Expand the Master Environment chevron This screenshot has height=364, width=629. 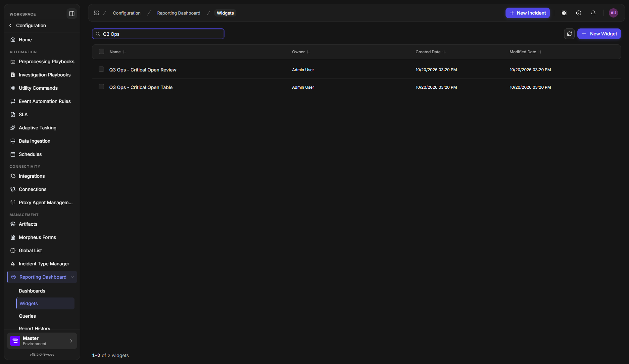point(71,341)
